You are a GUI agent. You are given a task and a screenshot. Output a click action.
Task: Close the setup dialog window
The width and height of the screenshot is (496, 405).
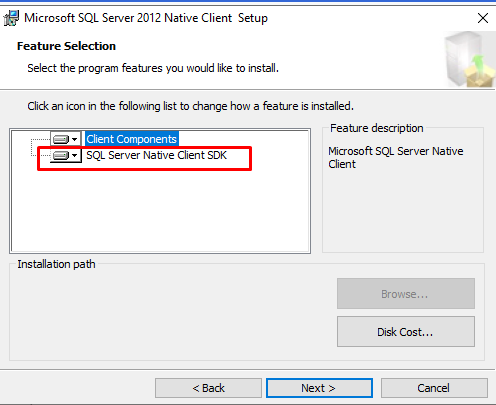pos(483,18)
